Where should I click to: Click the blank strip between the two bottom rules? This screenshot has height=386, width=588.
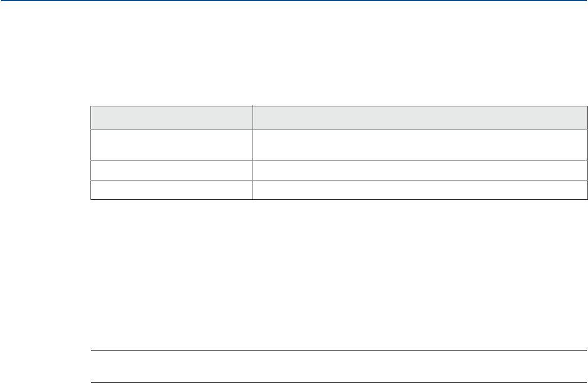pos(336,367)
